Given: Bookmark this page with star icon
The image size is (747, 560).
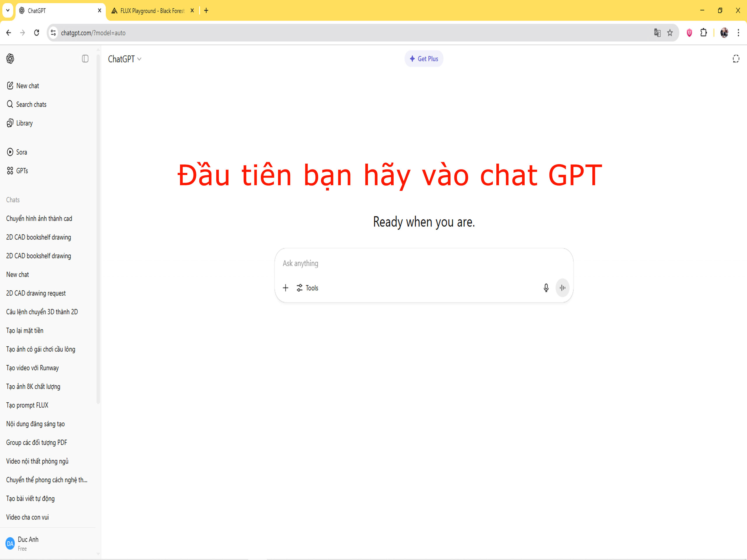Looking at the screenshot, I should coord(670,33).
